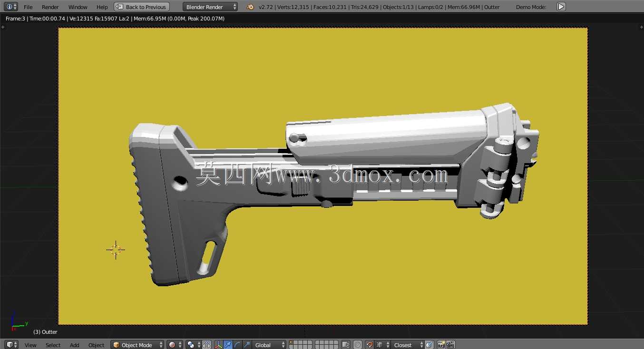The height and width of the screenshot is (349, 644).
Task: Click the Faces:10,231 statistic
Action: click(x=331, y=7)
